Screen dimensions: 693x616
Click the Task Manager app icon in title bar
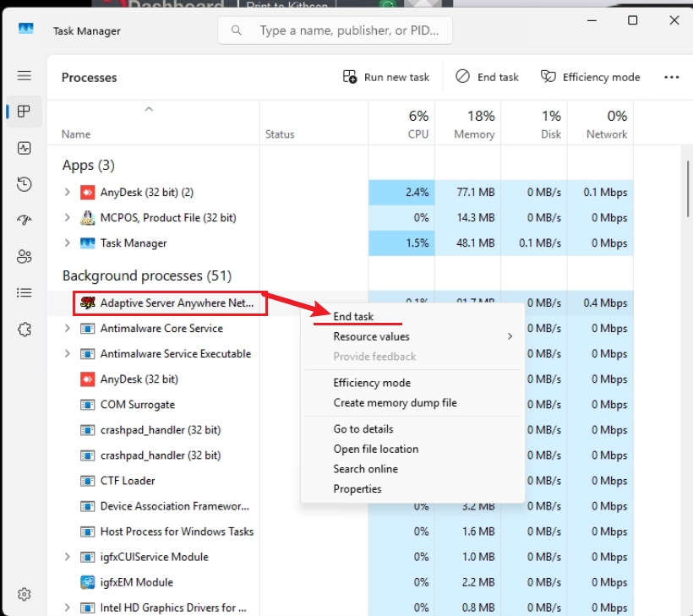[x=26, y=30]
